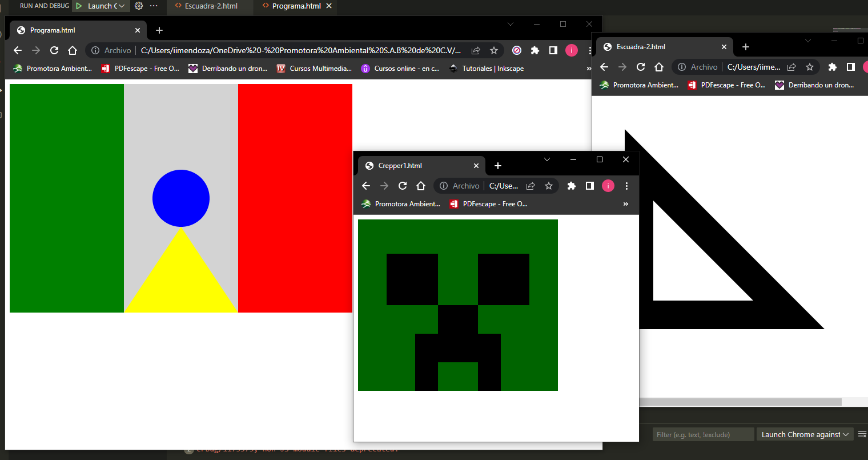Reload the Programa.html page
The image size is (868, 460).
pos(54,50)
